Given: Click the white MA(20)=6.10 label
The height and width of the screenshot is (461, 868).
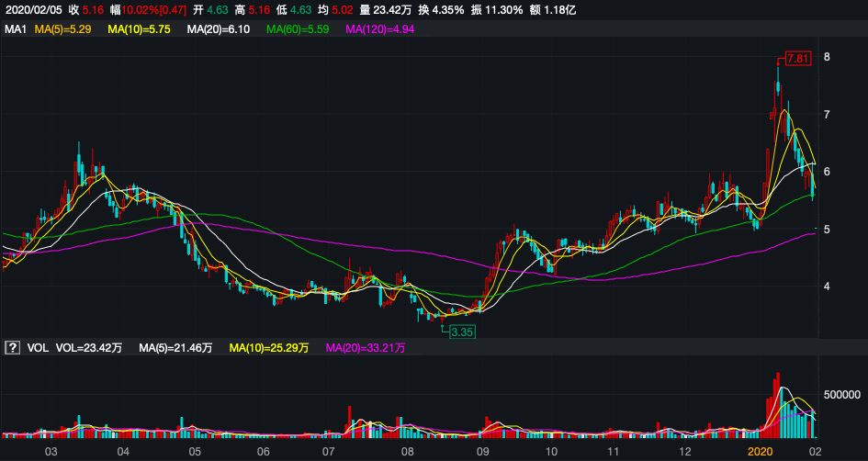Looking at the screenshot, I should coord(219,29).
